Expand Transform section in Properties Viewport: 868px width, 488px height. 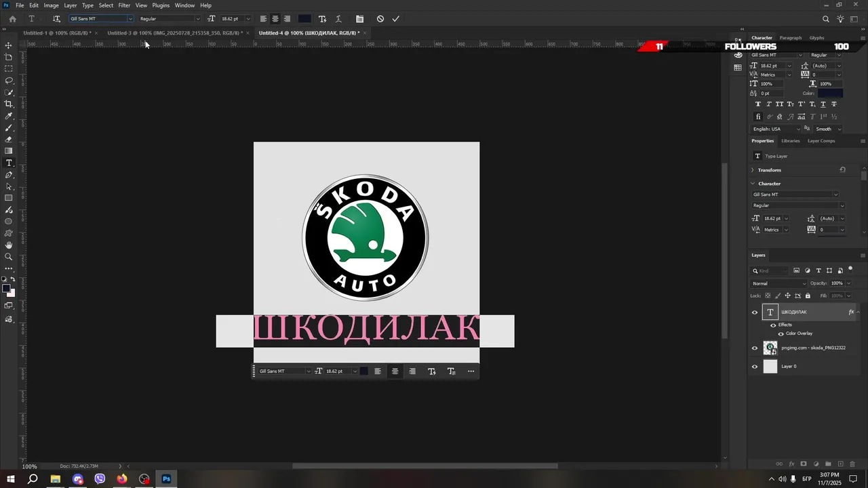753,170
